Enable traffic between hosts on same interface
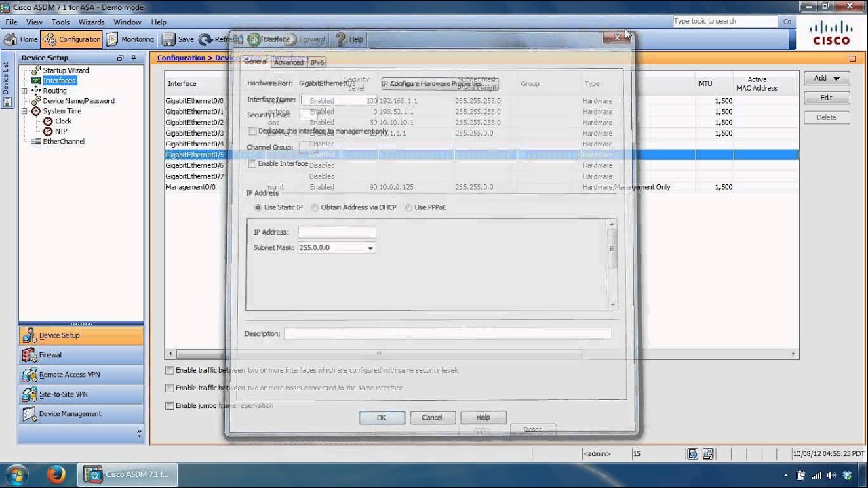The width and height of the screenshot is (868, 488). (170, 388)
